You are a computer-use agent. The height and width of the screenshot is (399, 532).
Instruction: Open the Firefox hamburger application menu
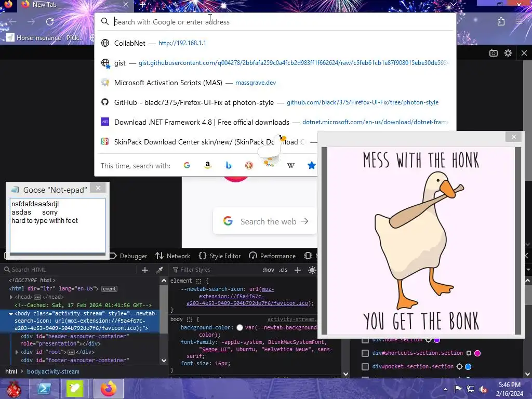click(519, 22)
